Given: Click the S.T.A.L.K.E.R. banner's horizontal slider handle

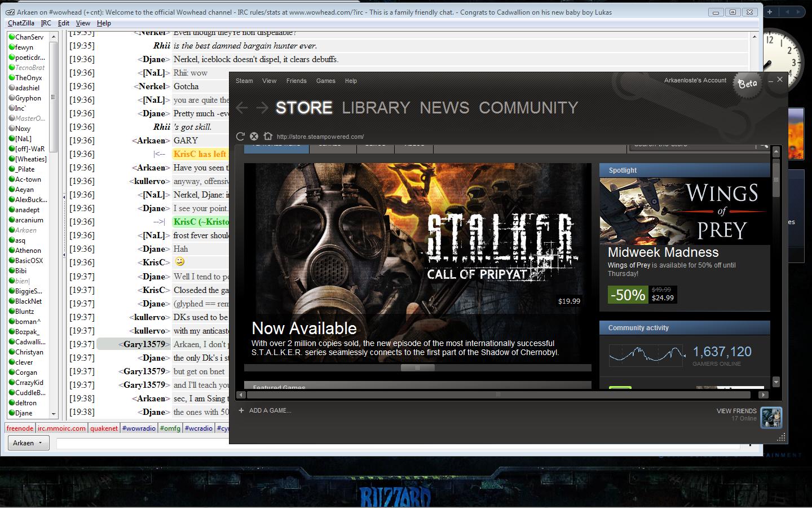Looking at the screenshot, I should [417, 367].
